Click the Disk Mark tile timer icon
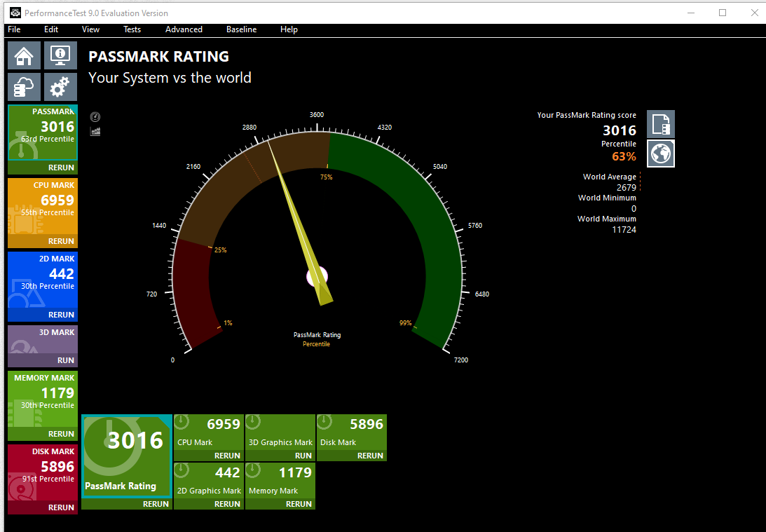Screen dimensions: 766x532 [x=324, y=421]
